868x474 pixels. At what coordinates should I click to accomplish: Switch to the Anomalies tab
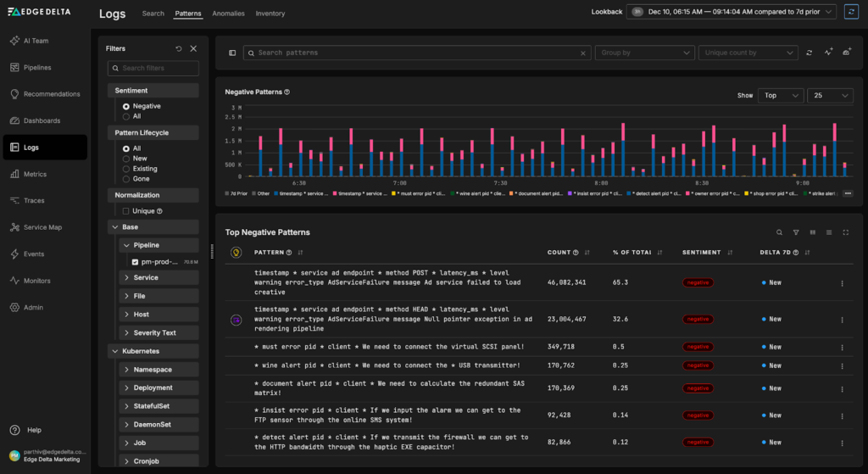tap(228, 14)
